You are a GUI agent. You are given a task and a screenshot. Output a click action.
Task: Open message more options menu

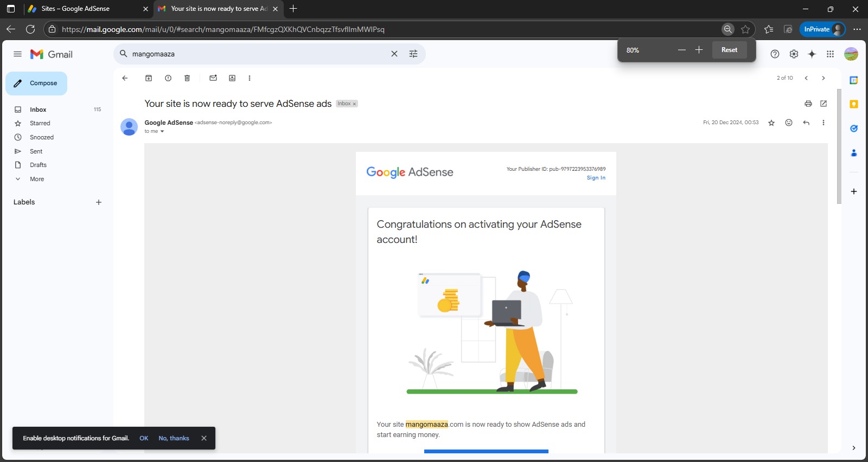click(824, 123)
